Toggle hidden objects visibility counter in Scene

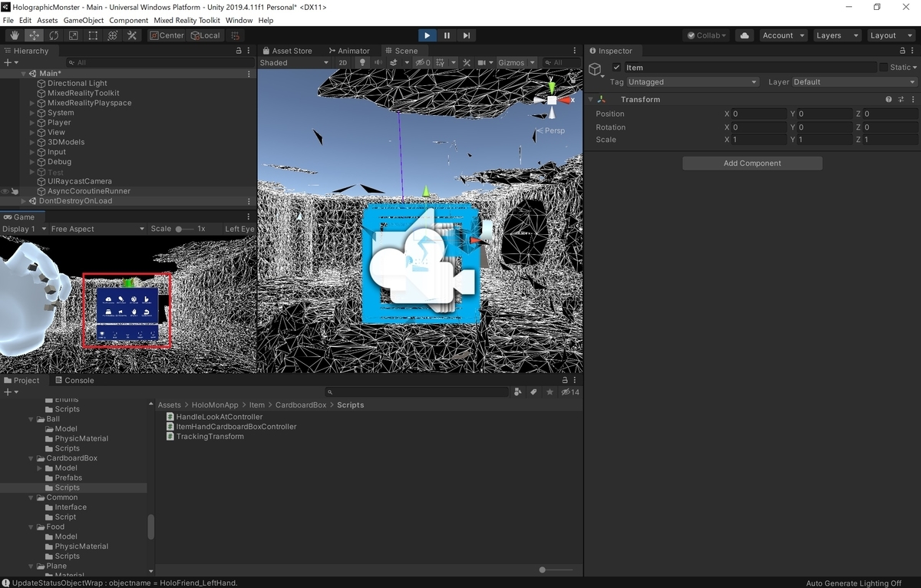click(423, 62)
